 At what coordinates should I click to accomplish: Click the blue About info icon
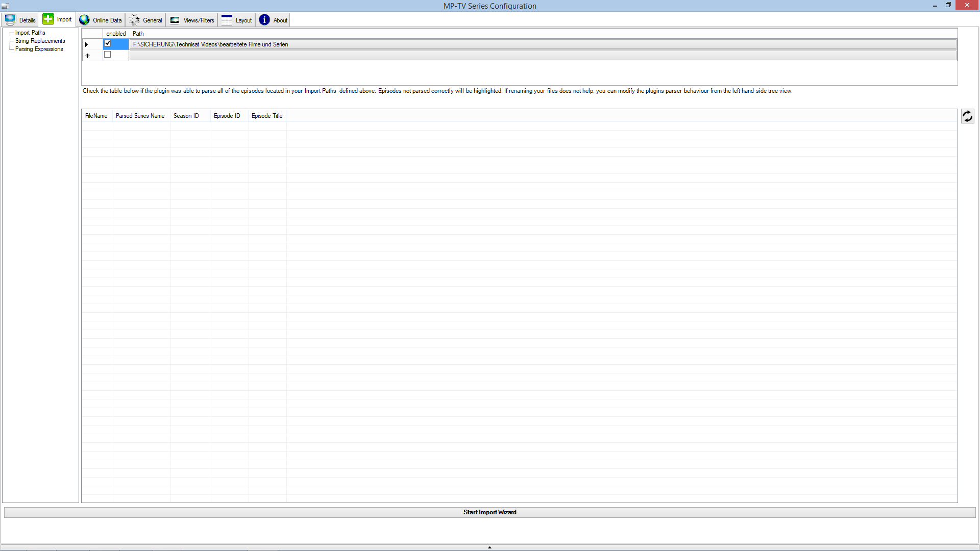click(x=264, y=20)
